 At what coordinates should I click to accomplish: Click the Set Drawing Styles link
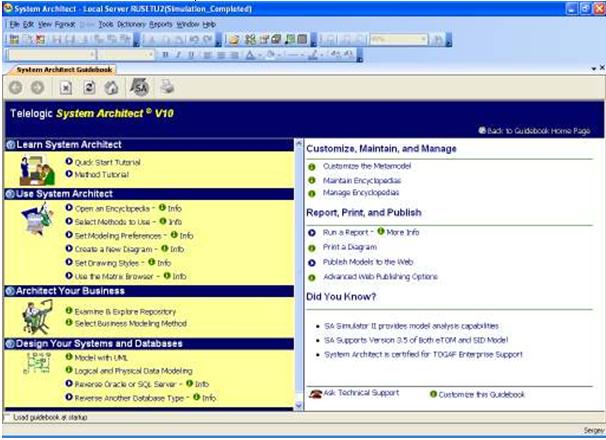(x=107, y=263)
